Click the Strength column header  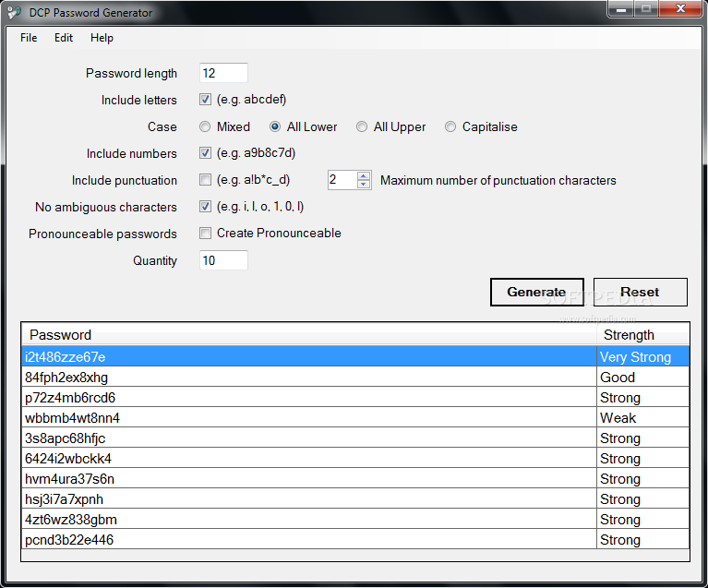pos(643,335)
